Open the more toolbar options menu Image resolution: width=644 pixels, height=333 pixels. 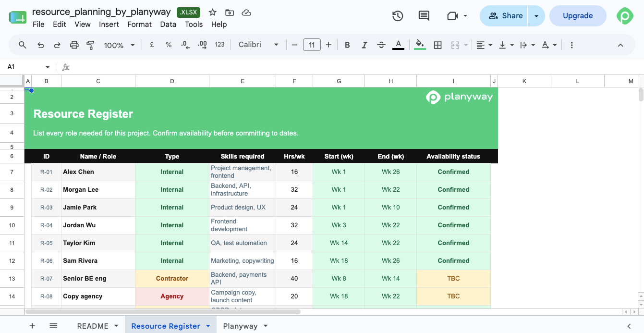571,45
